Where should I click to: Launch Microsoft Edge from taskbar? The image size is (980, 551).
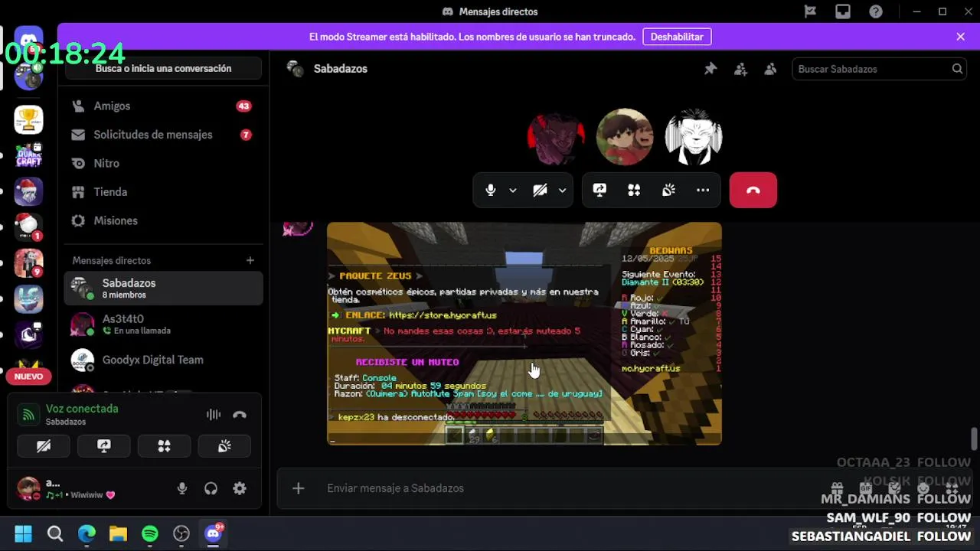click(87, 533)
